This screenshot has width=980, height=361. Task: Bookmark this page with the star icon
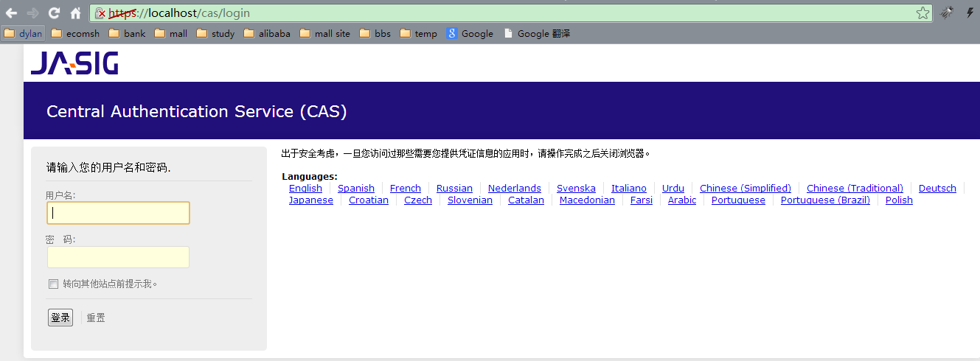tap(922, 13)
